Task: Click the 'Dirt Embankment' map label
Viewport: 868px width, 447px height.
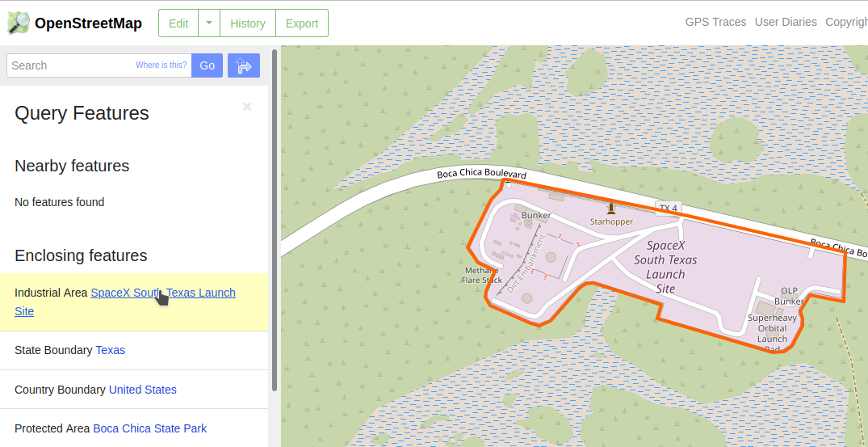Action: 526,264
